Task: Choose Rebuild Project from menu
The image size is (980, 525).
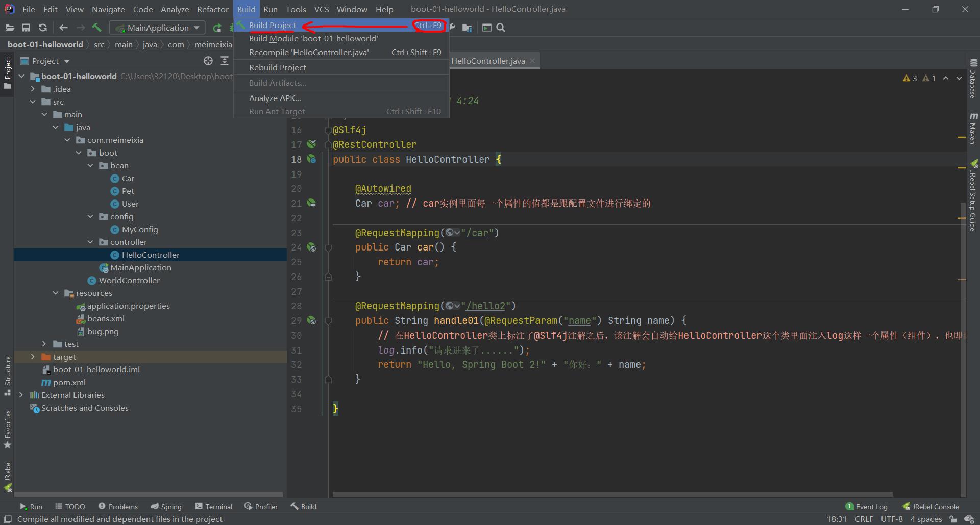Action: tap(341, 67)
